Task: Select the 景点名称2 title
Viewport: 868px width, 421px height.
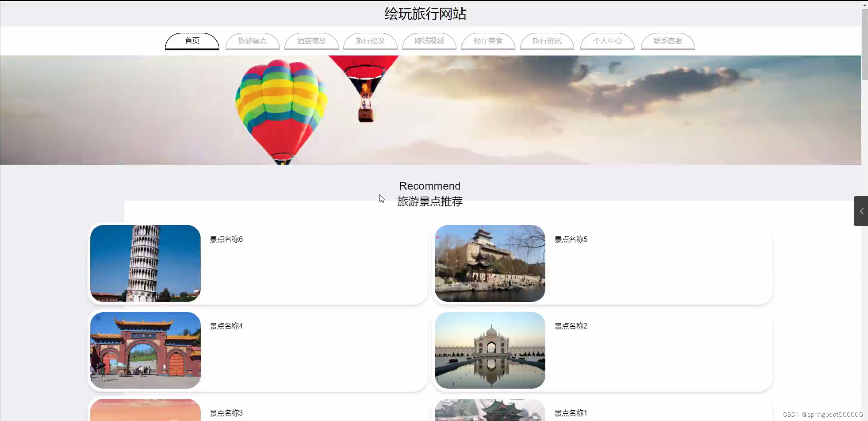Action: coord(571,326)
